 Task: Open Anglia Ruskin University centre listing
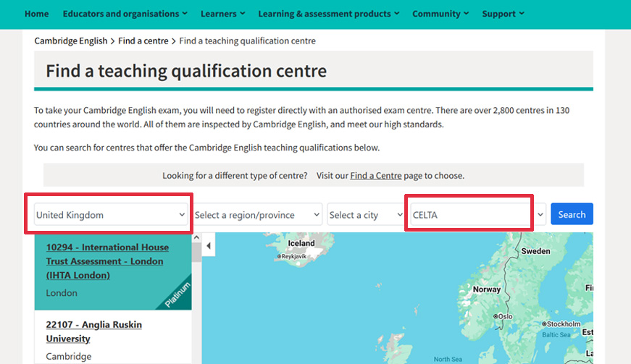point(93,331)
